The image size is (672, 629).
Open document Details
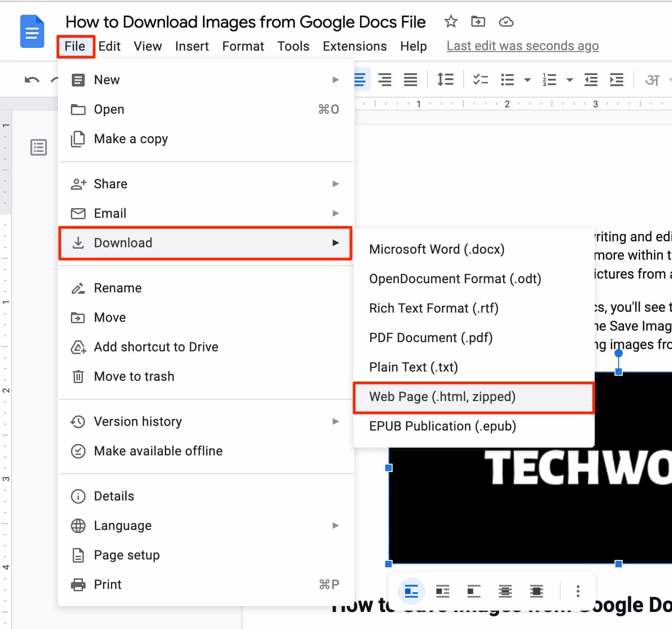coord(206,496)
